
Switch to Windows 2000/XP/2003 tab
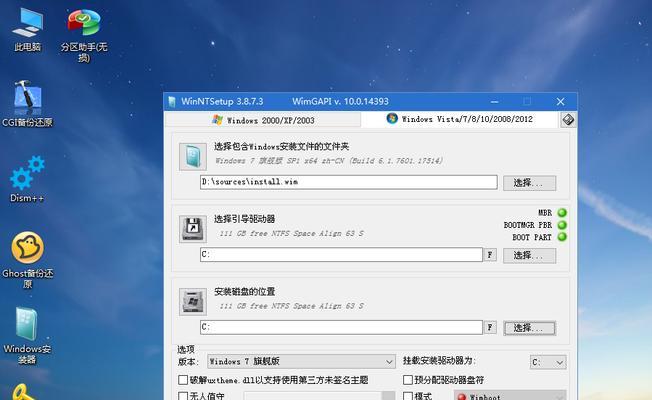(x=263, y=120)
